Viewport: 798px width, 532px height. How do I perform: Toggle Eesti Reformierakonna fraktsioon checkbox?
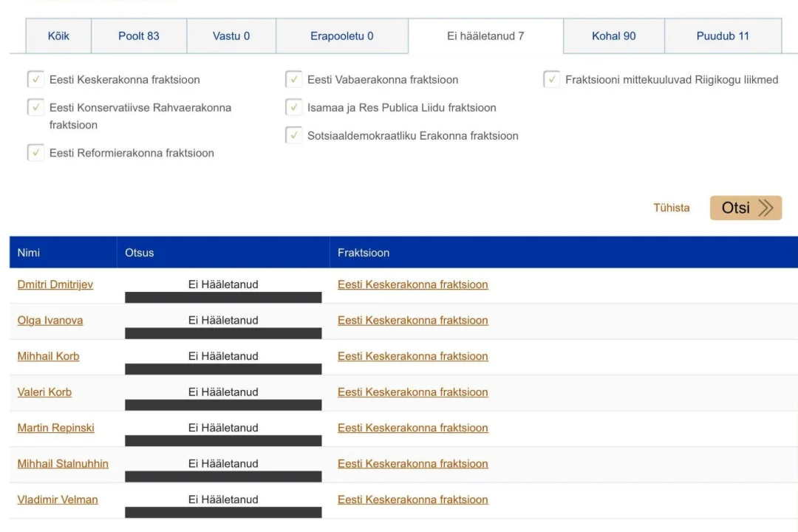click(35, 153)
